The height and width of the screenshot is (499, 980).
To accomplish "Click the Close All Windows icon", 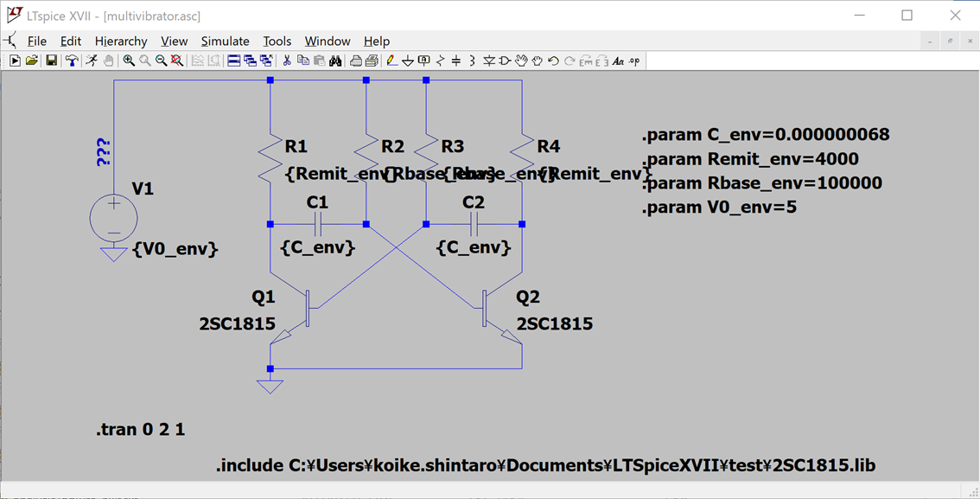I will 266,61.
